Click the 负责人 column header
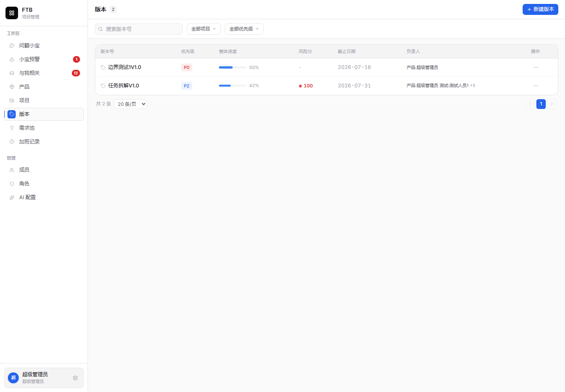 (x=413, y=52)
